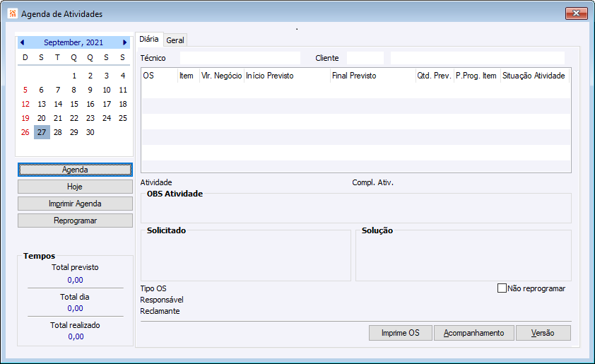This screenshot has width=595, height=364.
Task: Click the OS column header
Action: click(x=160, y=76)
